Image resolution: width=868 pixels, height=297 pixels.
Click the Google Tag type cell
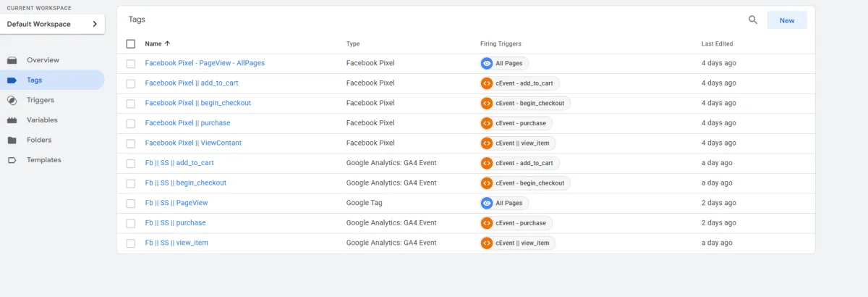point(364,203)
